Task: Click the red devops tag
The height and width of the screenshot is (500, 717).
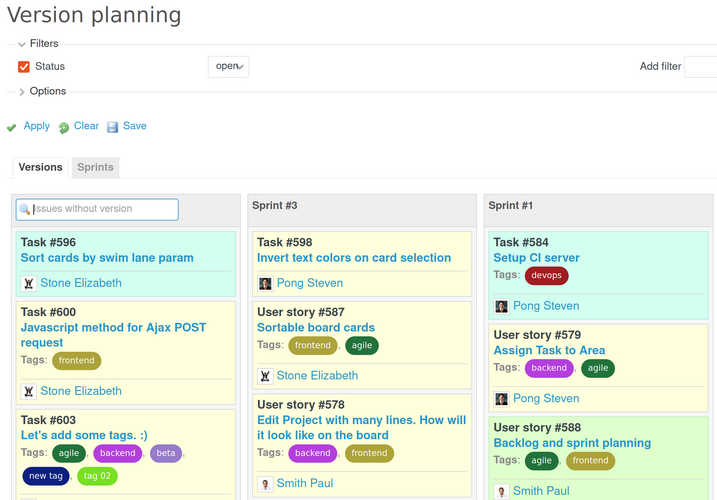Action: click(546, 275)
